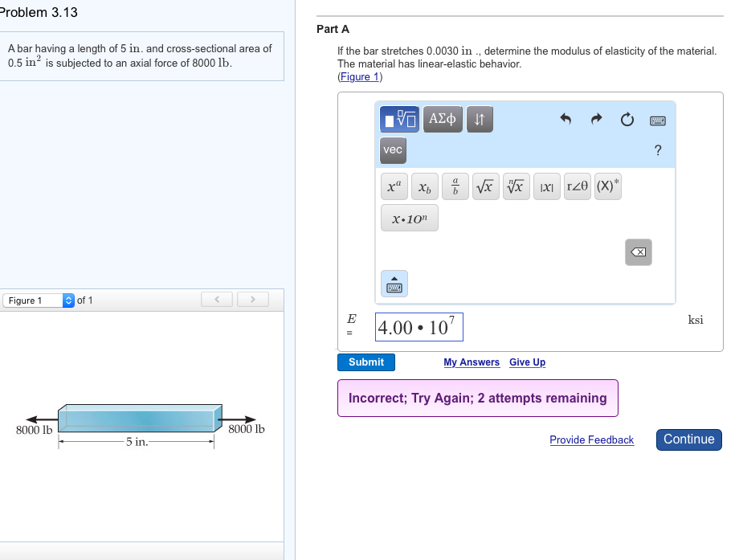The width and height of the screenshot is (739, 560).
Task: Click the undo arrow in the editor
Action: 565,118
